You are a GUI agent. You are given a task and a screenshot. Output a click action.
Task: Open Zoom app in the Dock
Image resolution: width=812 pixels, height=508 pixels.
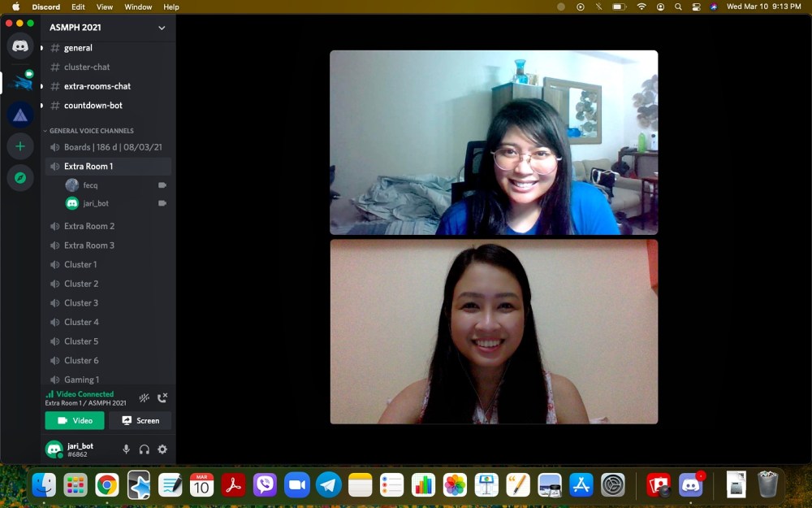(x=297, y=485)
